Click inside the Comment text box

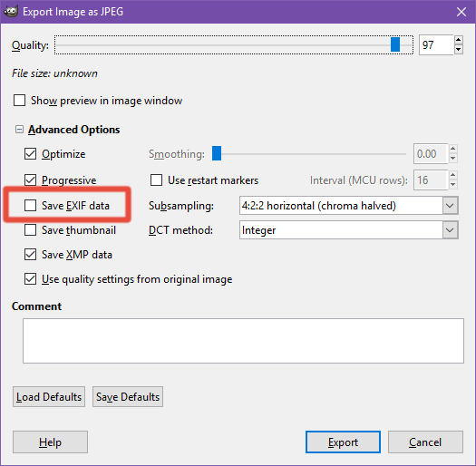tap(243, 341)
